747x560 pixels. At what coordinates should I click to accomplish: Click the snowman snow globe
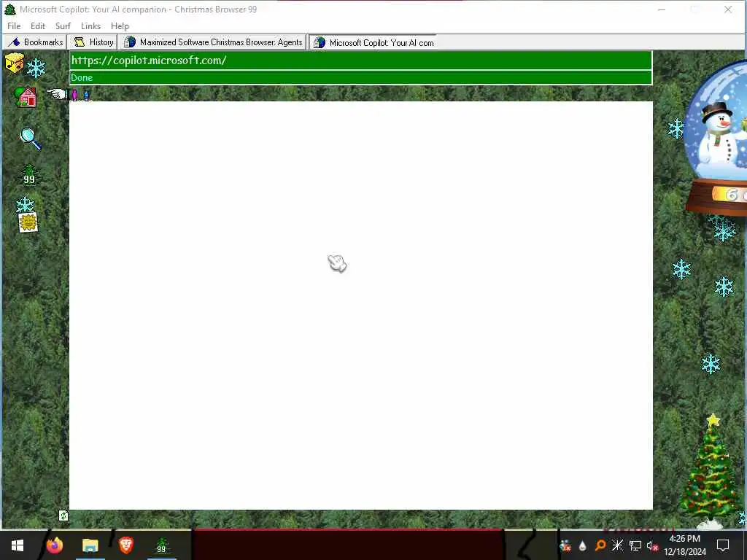click(x=717, y=138)
